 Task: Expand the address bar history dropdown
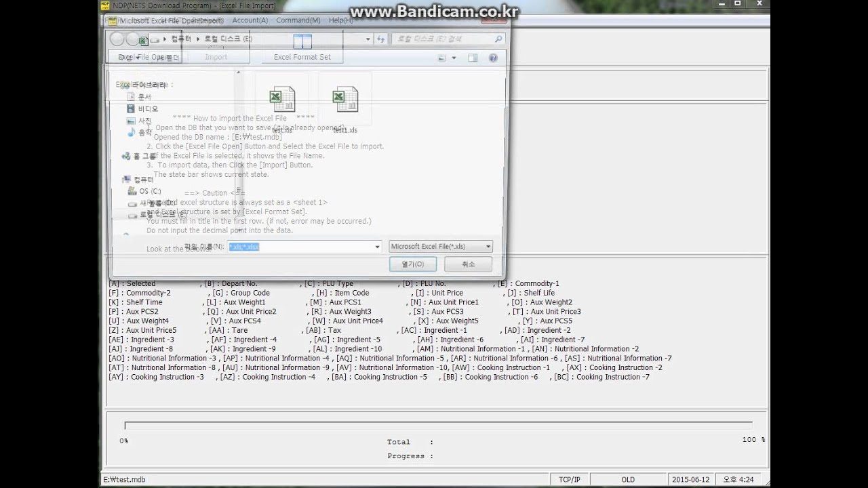coord(369,39)
